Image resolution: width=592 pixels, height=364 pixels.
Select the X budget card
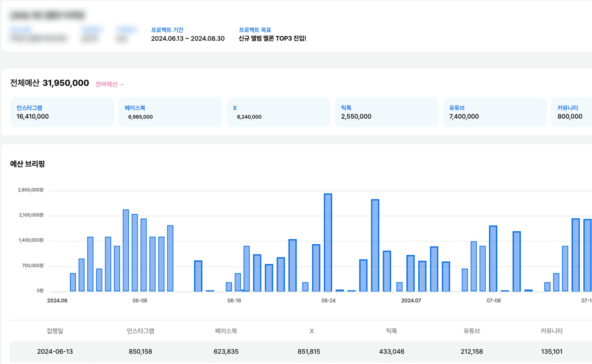coord(278,112)
